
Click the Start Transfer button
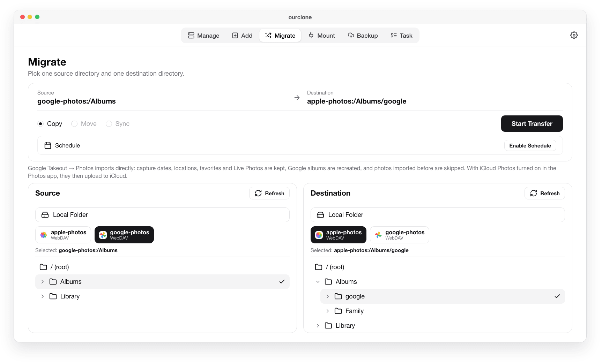[x=532, y=124]
